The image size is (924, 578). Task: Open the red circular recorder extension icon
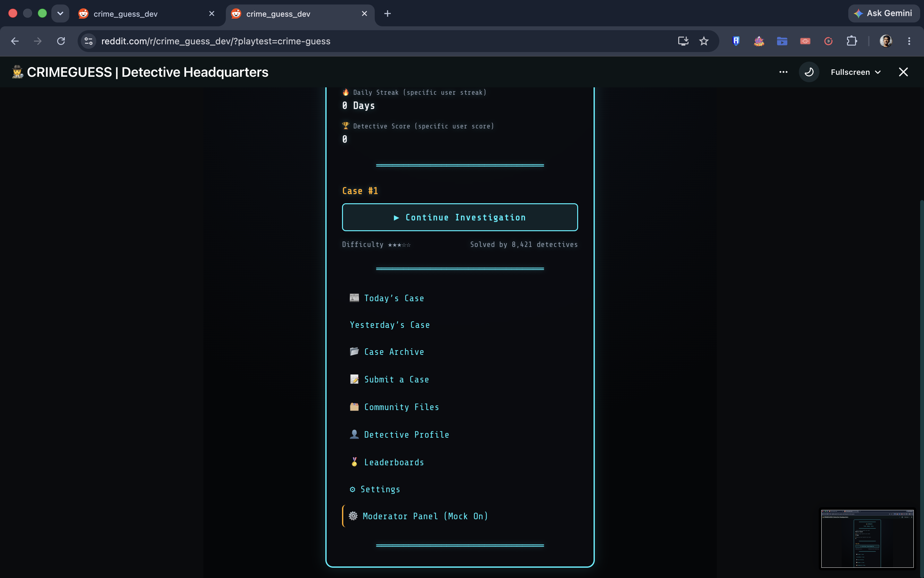[828, 41]
